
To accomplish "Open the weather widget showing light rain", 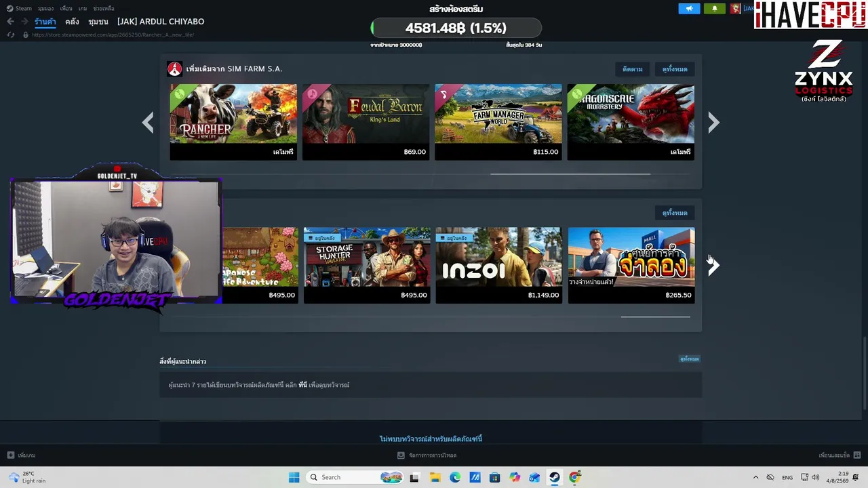I will 27,477.
